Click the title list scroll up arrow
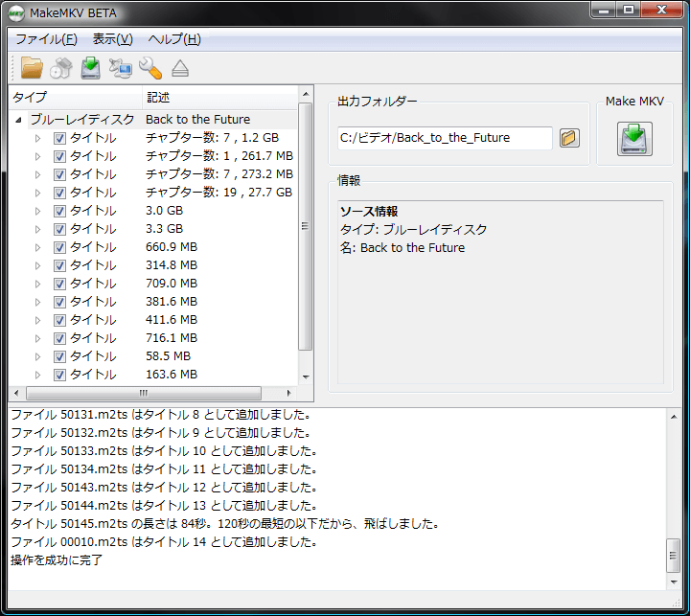 pos(306,94)
